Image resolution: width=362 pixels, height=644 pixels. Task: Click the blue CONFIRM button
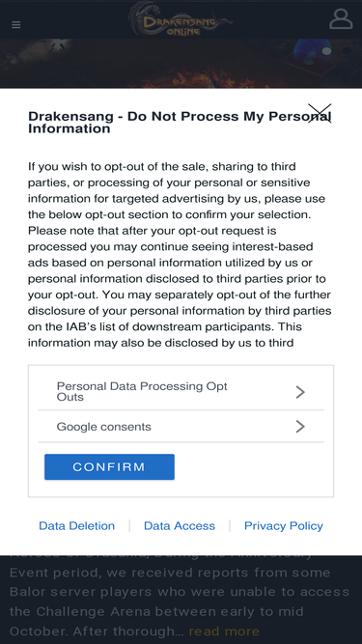click(110, 467)
